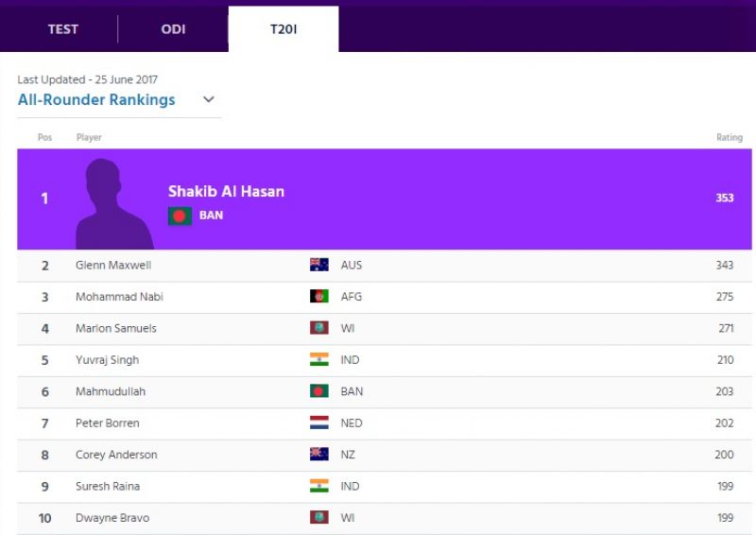The width and height of the screenshot is (756, 535).
Task: Click the India flag in Yuvraj Singh row
Action: tap(319, 359)
